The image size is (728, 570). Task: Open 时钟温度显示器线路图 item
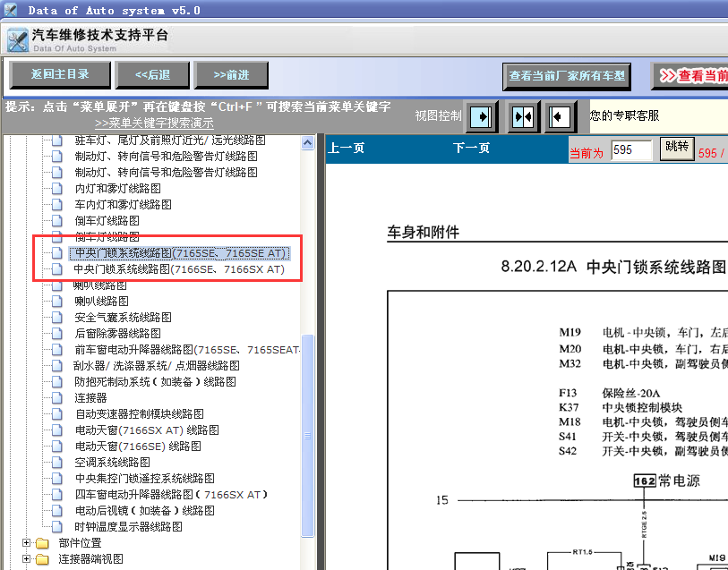point(129,527)
